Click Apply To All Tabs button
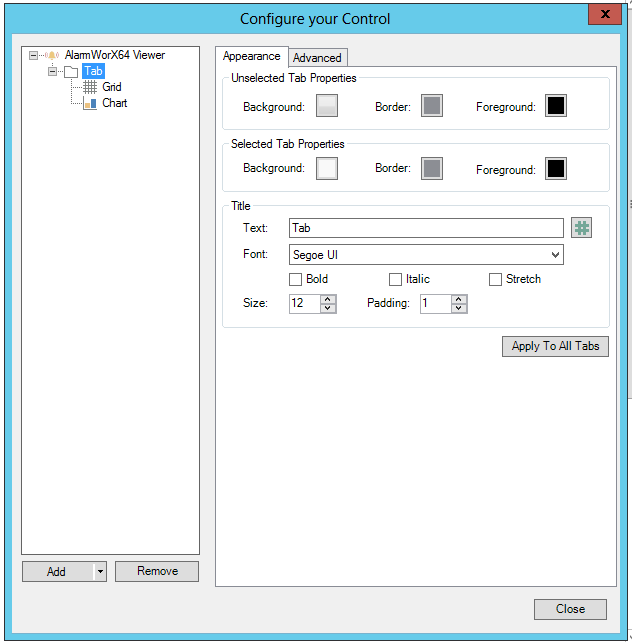 coord(555,346)
